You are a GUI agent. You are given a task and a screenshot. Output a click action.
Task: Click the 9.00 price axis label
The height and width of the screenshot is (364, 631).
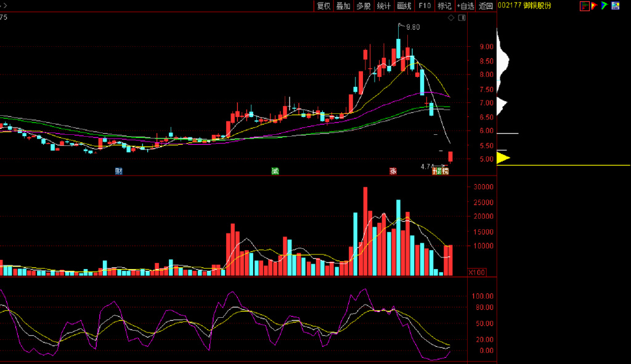[486, 47]
